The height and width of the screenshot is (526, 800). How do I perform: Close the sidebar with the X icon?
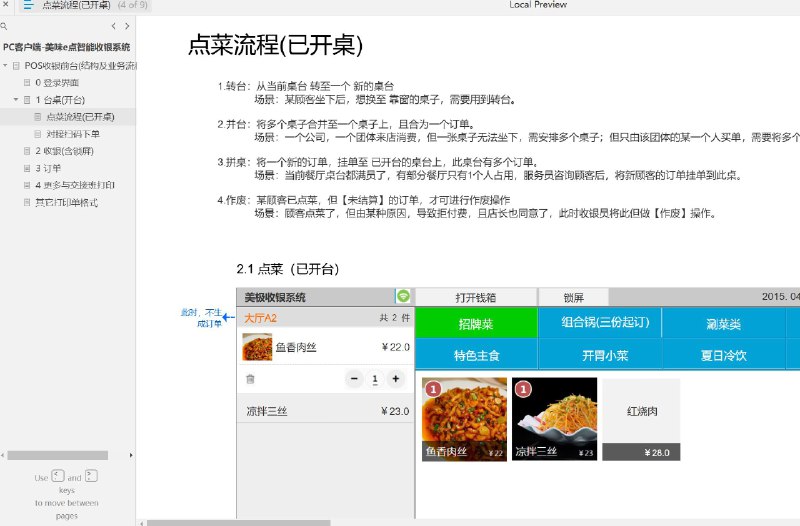pyautogui.click(x=6, y=5)
